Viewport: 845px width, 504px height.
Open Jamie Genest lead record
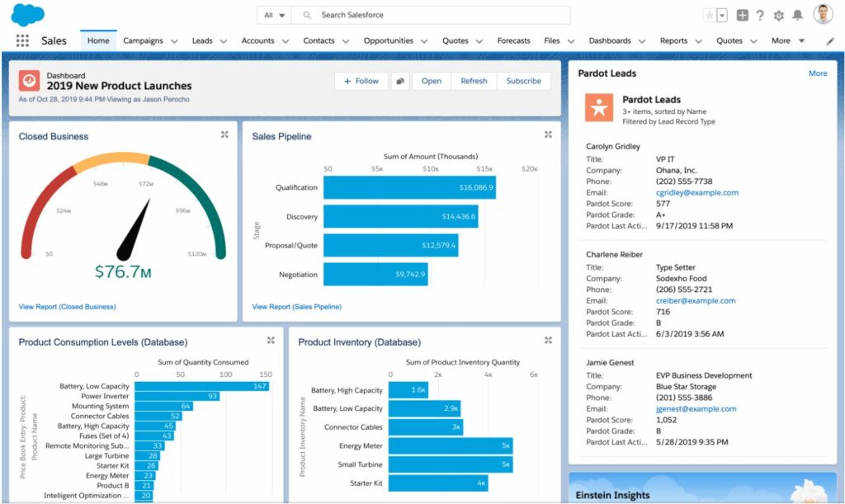tap(610, 363)
